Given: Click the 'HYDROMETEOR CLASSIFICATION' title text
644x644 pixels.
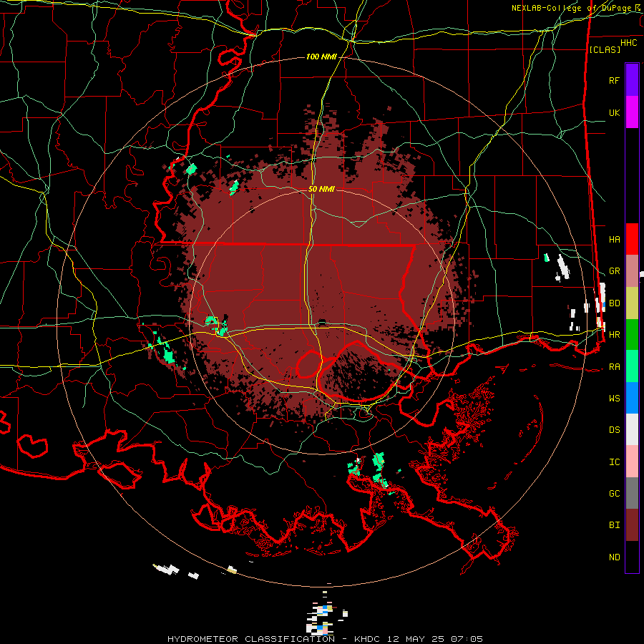Looking at the screenshot, I should click(x=251, y=639).
